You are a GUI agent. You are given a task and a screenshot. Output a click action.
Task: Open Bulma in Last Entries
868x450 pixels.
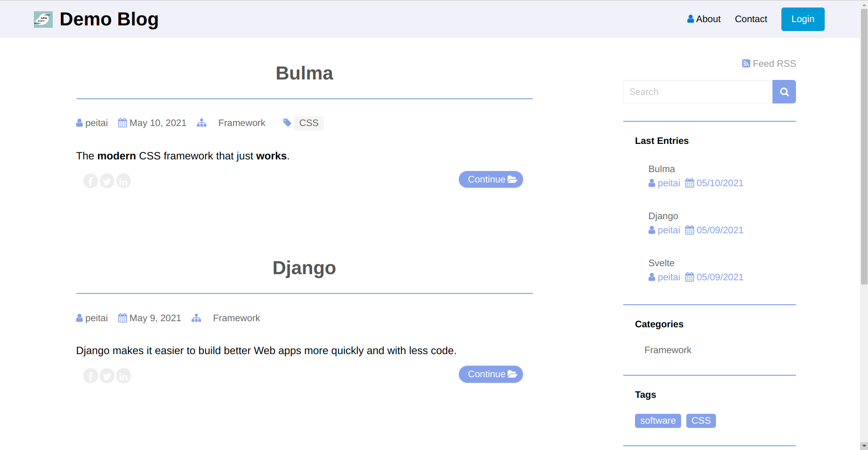(661, 169)
